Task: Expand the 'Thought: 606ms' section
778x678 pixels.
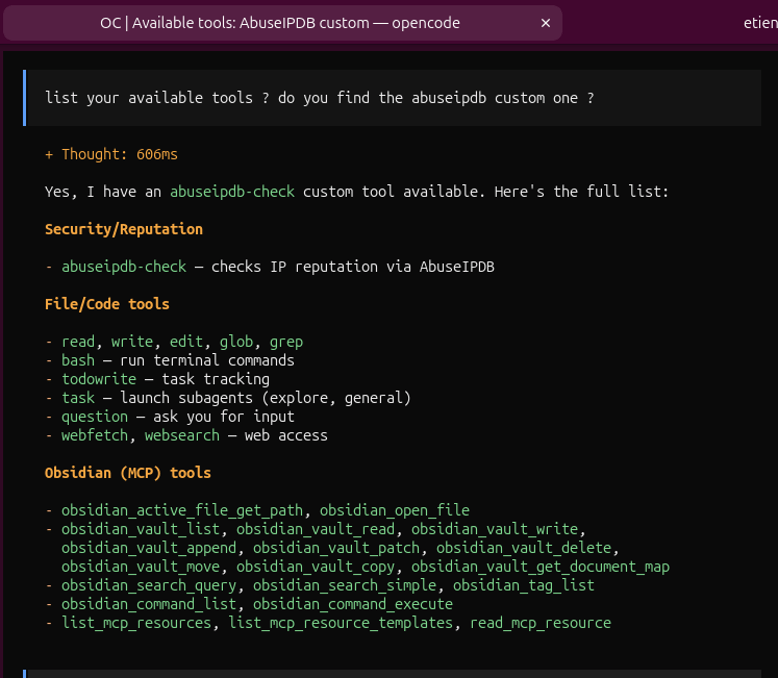Action: click(111, 154)
